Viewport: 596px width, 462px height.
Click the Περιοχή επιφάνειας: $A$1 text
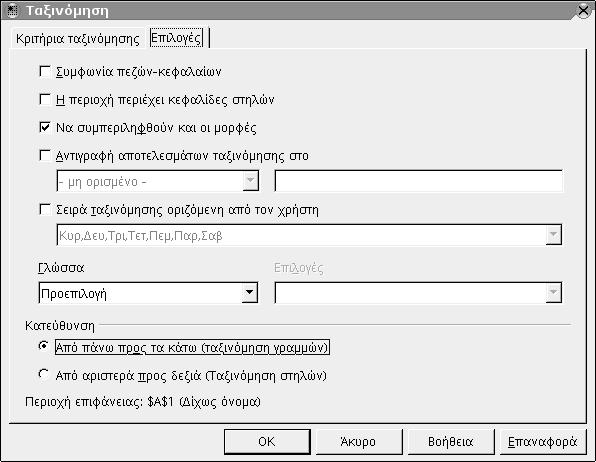click(x=143, y=402)
